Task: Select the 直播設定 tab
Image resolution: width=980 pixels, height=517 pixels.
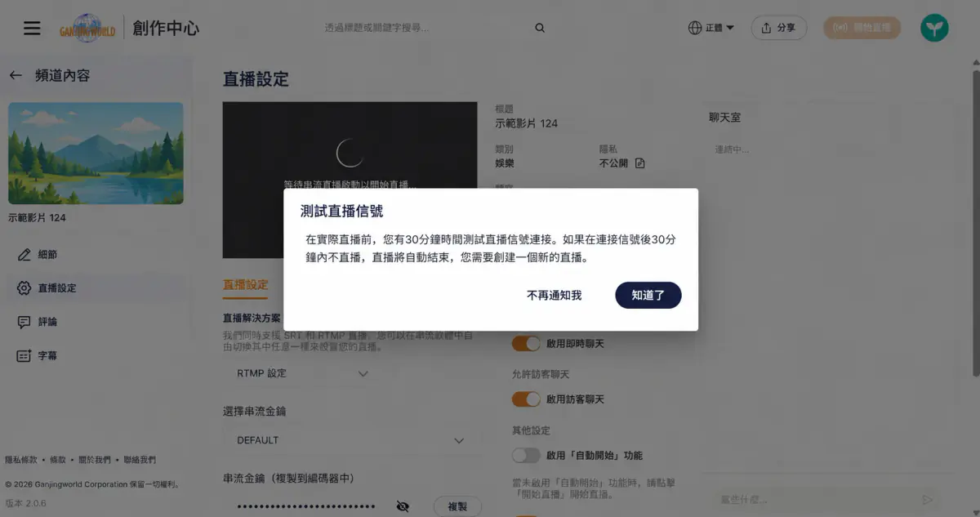Action: pyautogui.click(x=245, y=285)
